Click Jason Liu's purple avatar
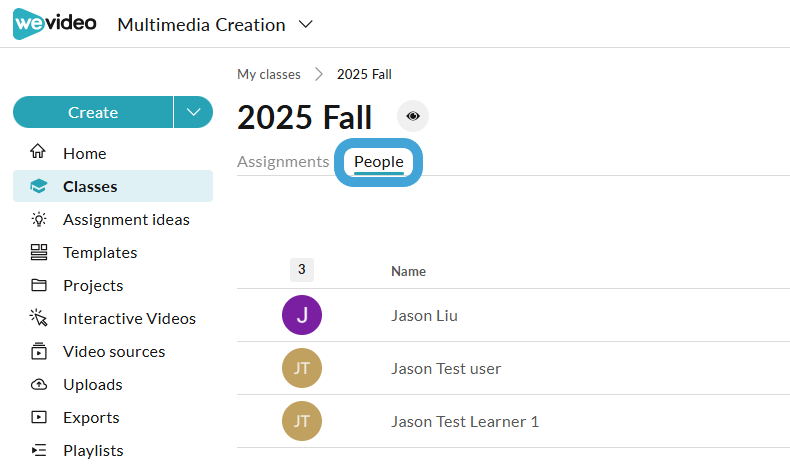 (x=302, y=315)
